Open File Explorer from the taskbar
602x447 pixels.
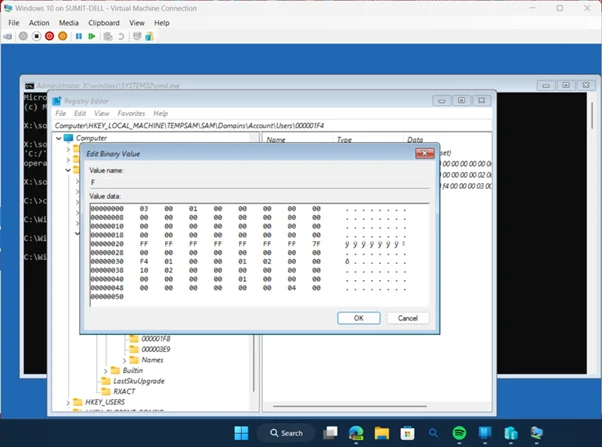[382, 433]
